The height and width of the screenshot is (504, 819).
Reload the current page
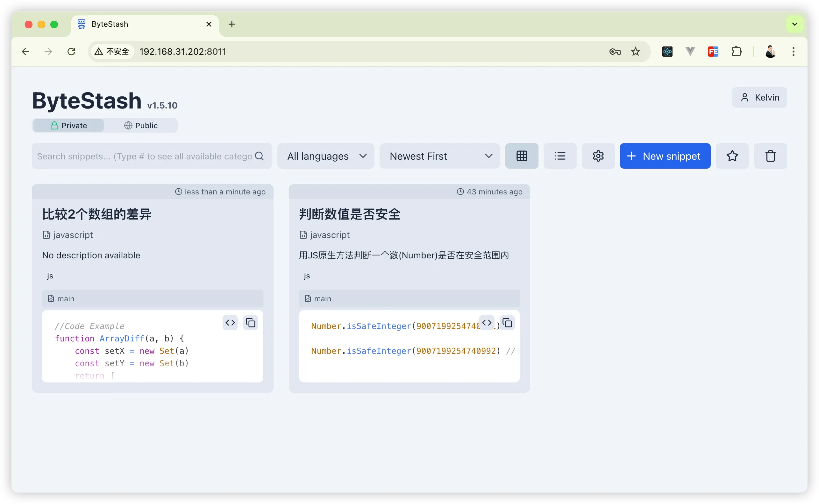point(71,52)
